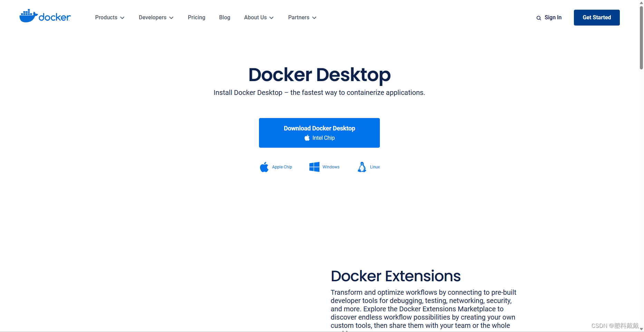Viewport: 644px width, 332px height.
Task: Click the Get Started button
Action: (596, 17)
